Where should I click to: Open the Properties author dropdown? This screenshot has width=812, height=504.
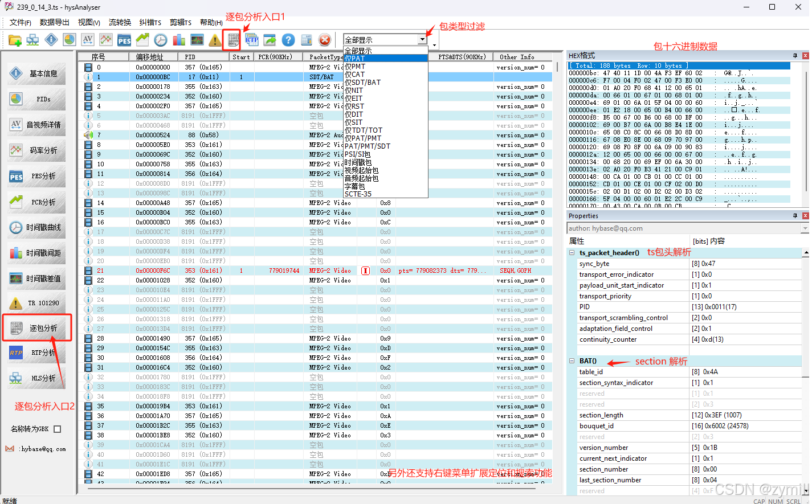[x=805, y=228]
